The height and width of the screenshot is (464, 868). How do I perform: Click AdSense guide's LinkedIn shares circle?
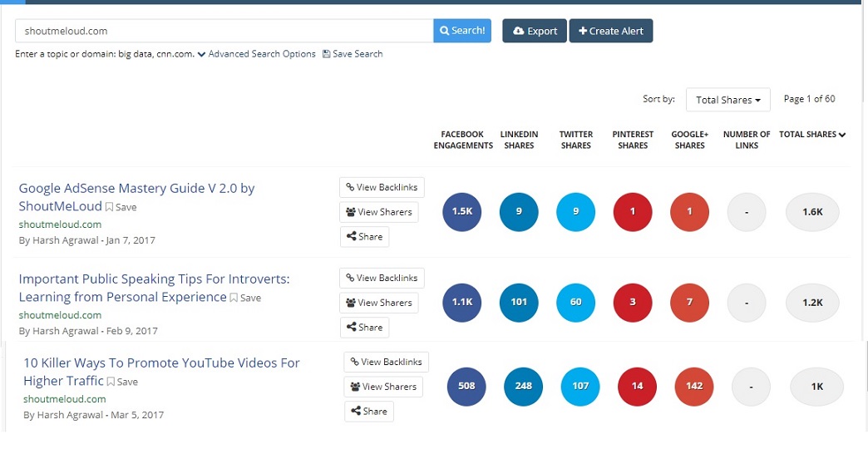point(519,211)
